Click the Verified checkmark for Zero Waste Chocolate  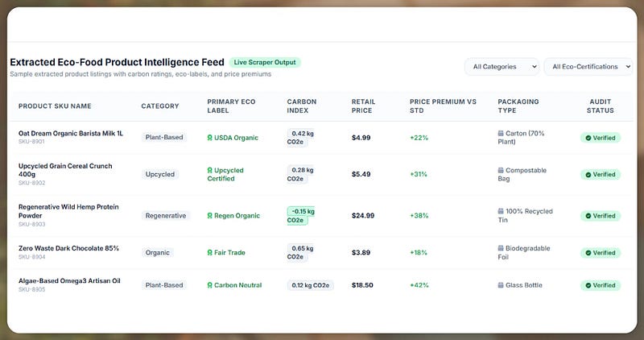tap(588, 253)
